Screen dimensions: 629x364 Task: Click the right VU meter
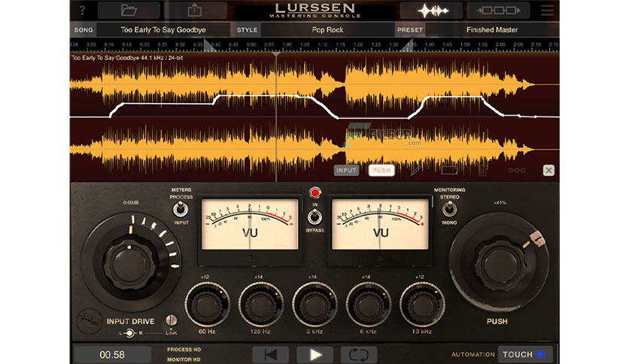pos(380,225)
